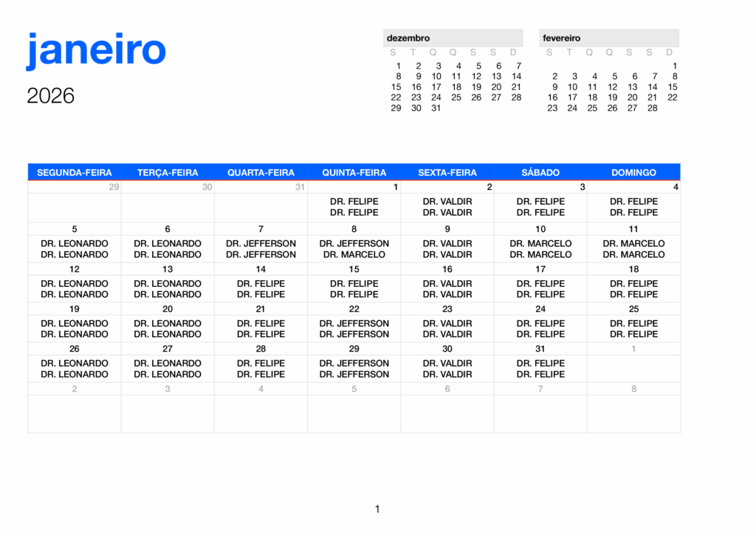
Task: Click day number 22 in main calendar grid
Action: (354, 309)
